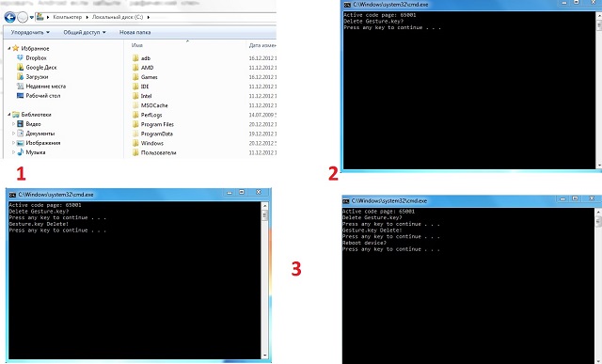This screenshot has height=364, width=602.
Task: Open Google Диск in favorites
Action: tap(41, 67)
